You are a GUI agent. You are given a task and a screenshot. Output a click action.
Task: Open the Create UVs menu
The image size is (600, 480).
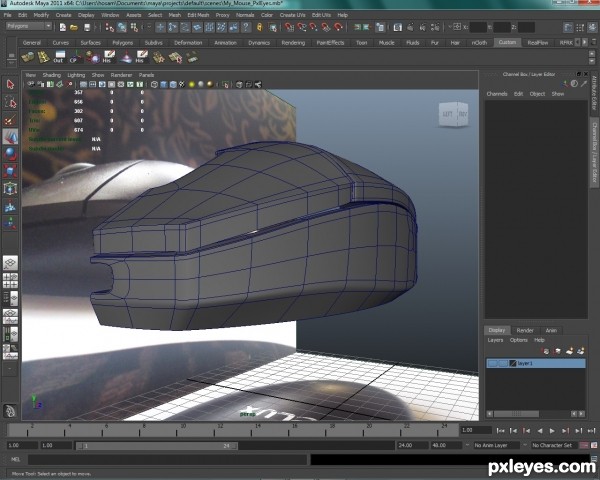[x=293, y=15]
